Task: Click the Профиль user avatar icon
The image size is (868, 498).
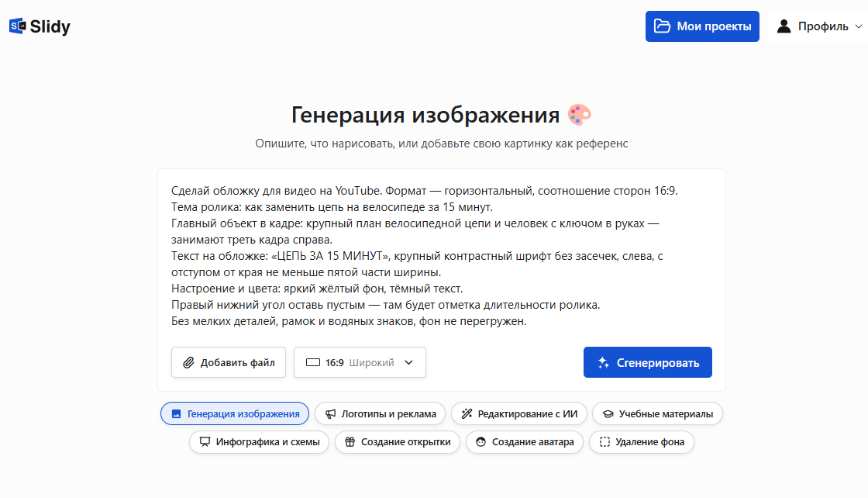Action: (784, 26)
